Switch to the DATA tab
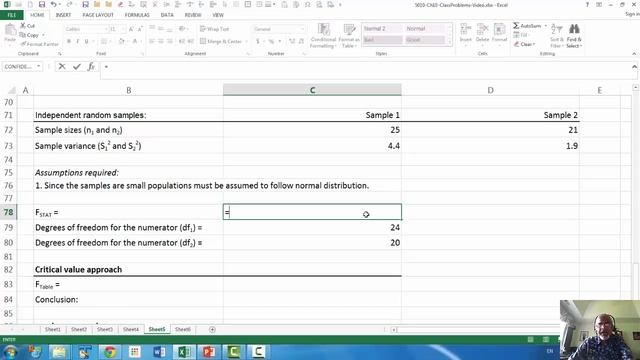This screenshot has width=640, height=360. [x=167, y=15]
